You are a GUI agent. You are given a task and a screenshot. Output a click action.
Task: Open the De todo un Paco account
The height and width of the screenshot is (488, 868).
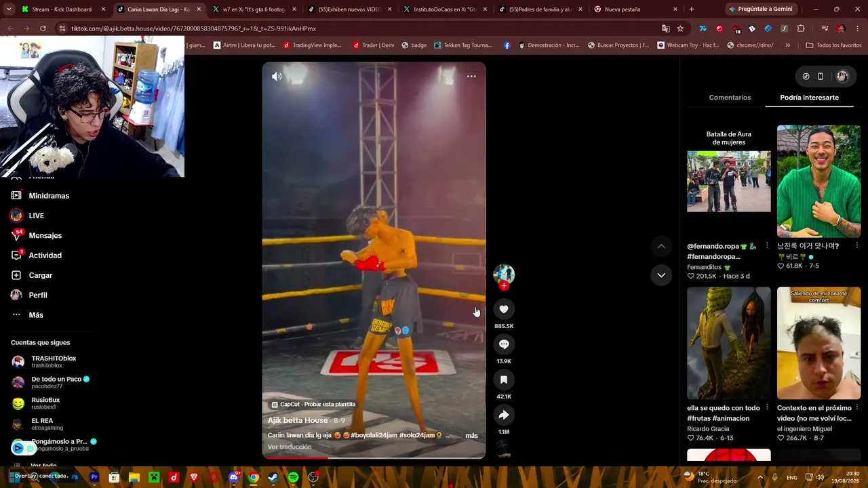(x=56, y=382)
